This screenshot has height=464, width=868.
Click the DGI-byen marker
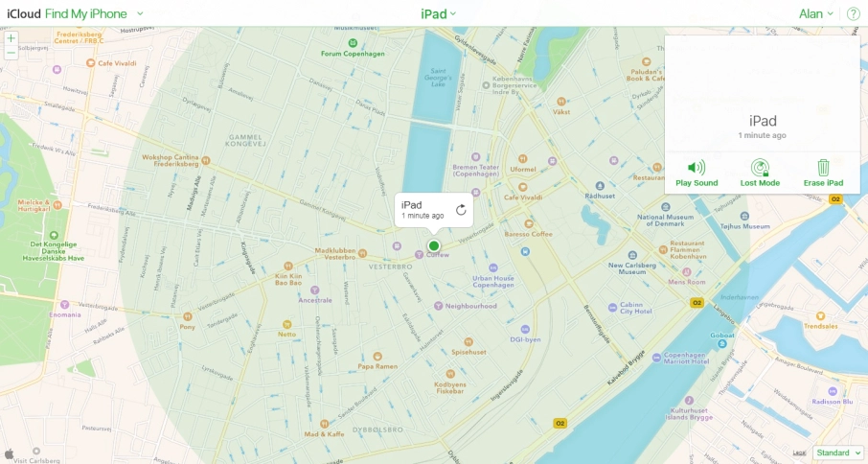(x=525, y=330)
